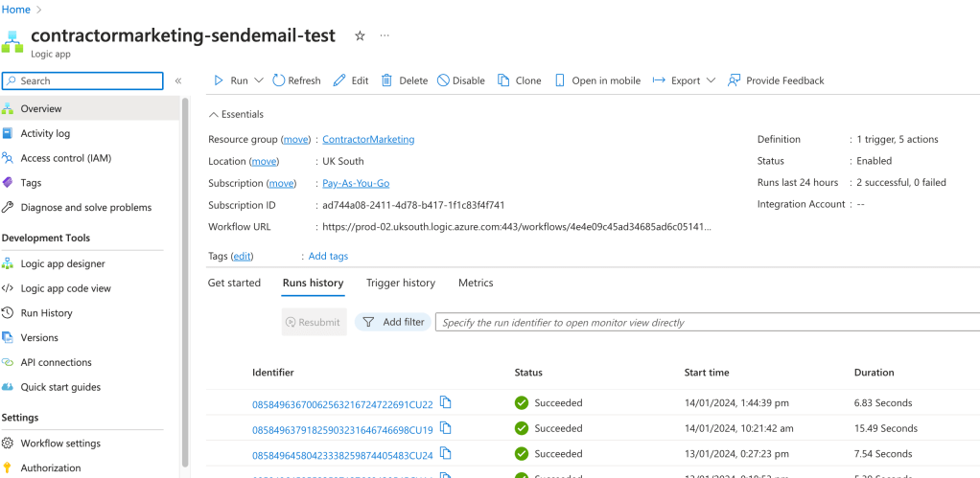Viewport: 980px width, 478px height.
Task: Click the run identifier input field
Action: 708,323
